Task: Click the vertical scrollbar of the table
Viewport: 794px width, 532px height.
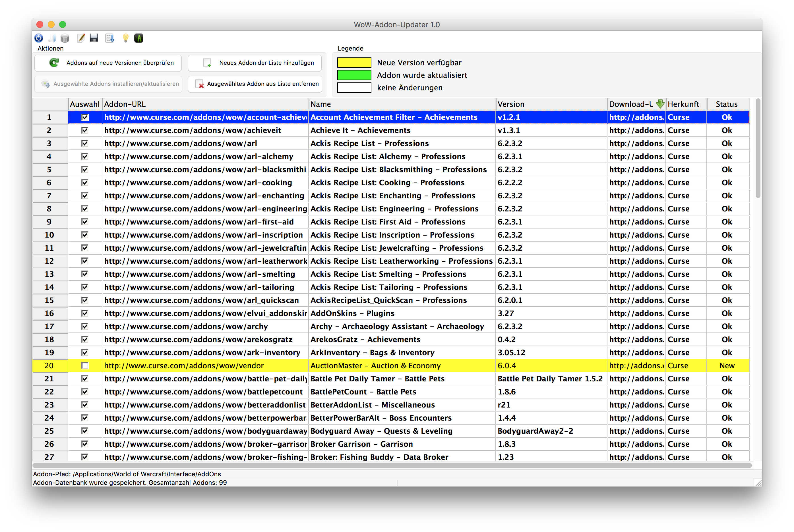Action: 758,148
